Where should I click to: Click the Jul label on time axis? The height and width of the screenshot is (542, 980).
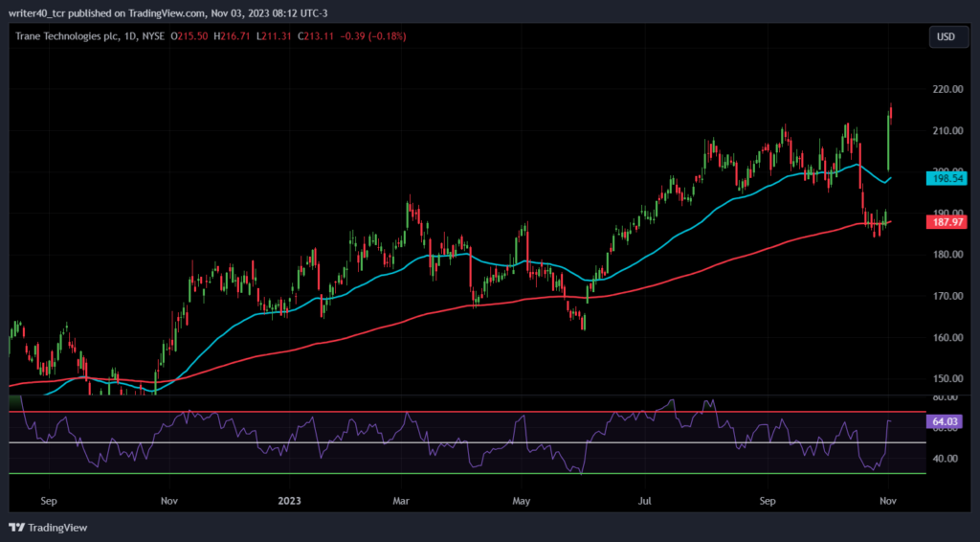click(x=644, y=502)
